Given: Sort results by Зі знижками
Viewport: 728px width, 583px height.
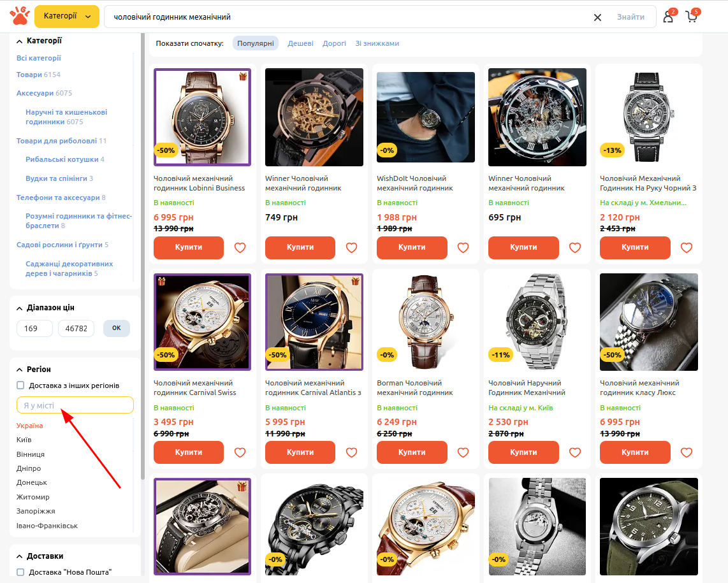Looking at the screenshot, I should 377,43.
